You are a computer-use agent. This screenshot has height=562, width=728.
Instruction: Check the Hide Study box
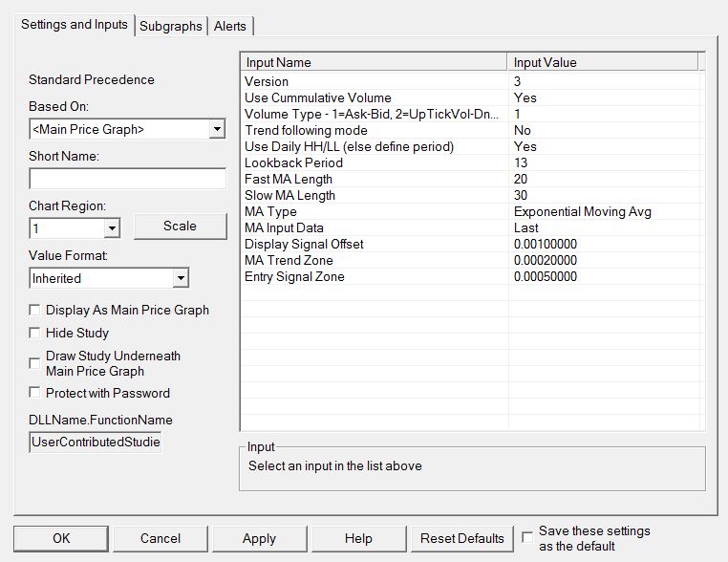point(35,333)
